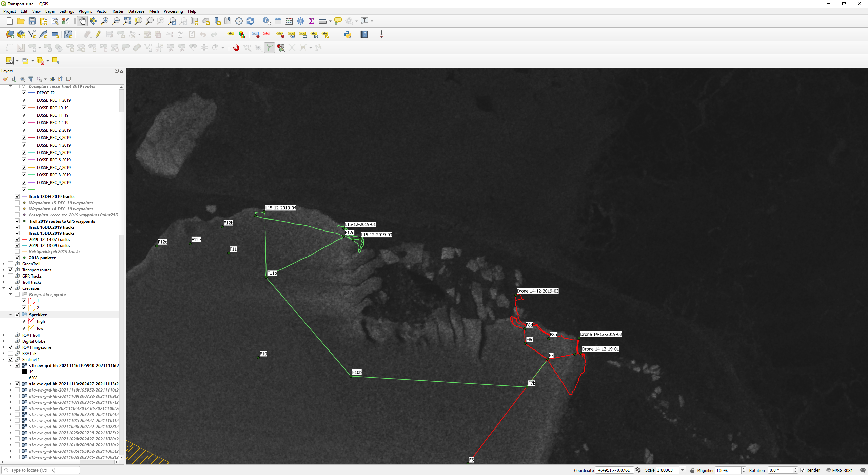868x475 pixels.
Task: Open the measure tool dropdown arrow
Action: pos(330,21)
